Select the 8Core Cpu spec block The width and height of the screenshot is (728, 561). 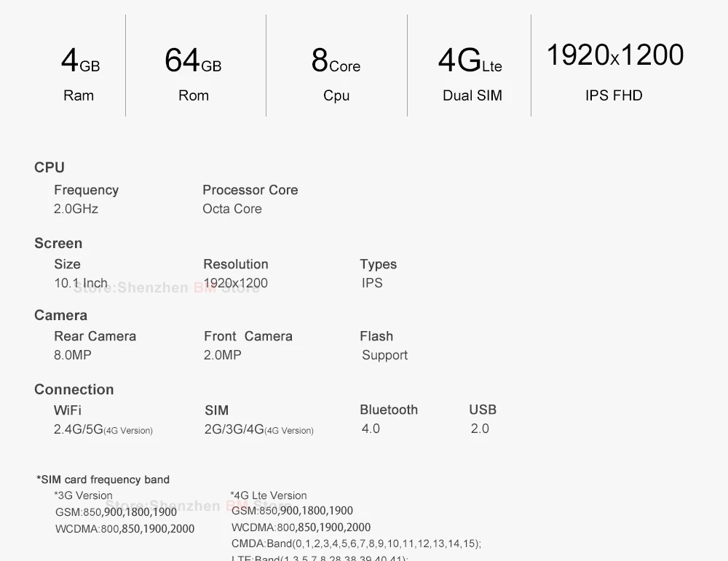[x=336, y=73]
